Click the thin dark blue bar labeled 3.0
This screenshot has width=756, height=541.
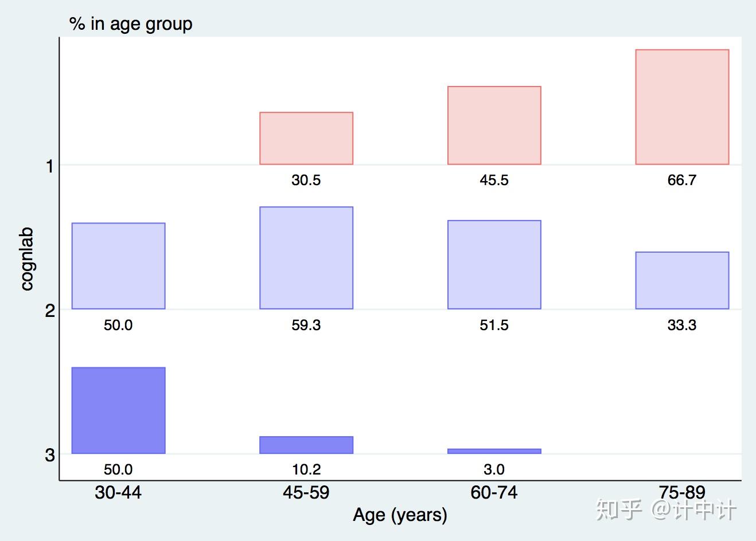[494, 451]
